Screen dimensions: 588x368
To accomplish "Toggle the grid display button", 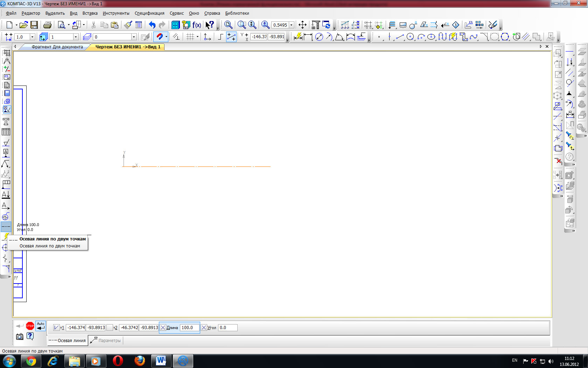I will [x=190, y=37].
